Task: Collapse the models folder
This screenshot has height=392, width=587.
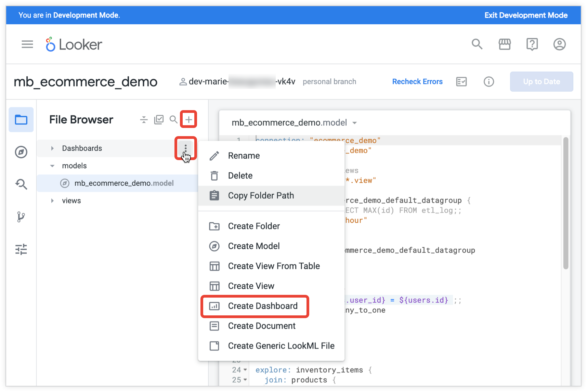Action: tap(52, 166)
